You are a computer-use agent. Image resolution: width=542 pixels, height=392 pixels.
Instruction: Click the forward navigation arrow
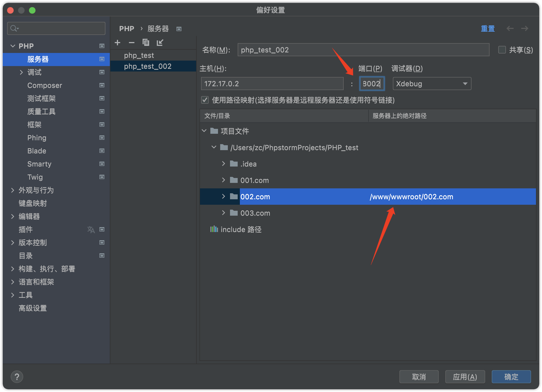pos(525,28)
